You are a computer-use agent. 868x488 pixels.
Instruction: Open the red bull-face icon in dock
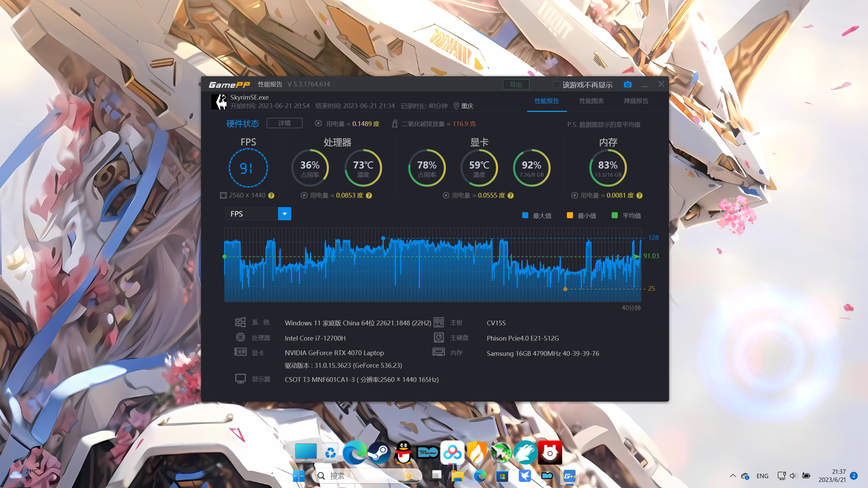[x=550, y=452]
